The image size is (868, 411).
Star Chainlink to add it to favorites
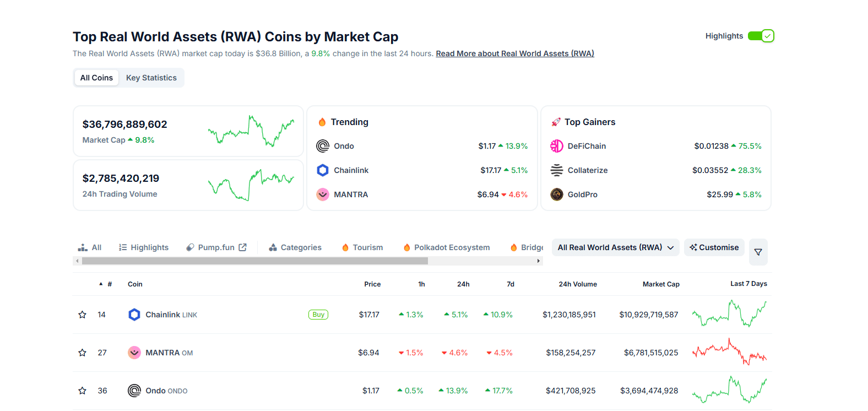pos(83,315)
